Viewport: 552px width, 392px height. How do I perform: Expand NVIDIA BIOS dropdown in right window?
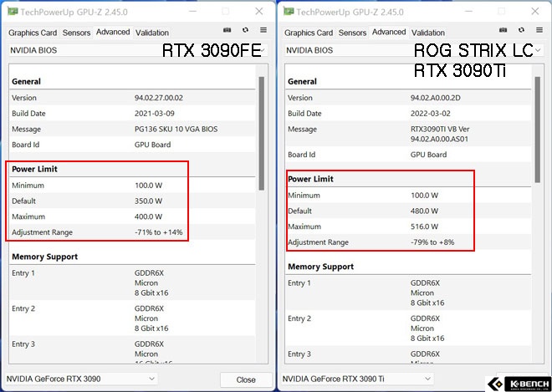coord(414,50)
